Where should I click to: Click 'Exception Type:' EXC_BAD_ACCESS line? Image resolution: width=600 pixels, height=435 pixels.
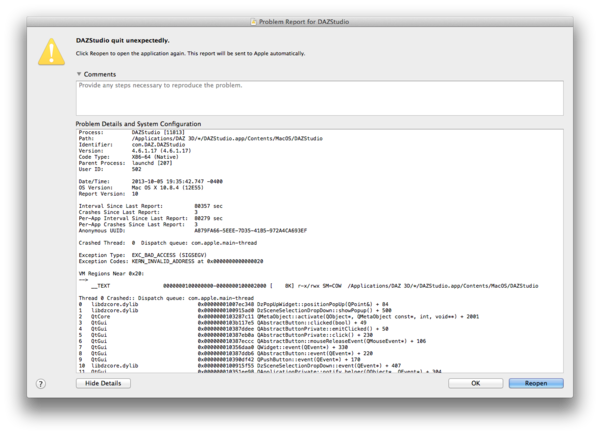coord(142,255)
